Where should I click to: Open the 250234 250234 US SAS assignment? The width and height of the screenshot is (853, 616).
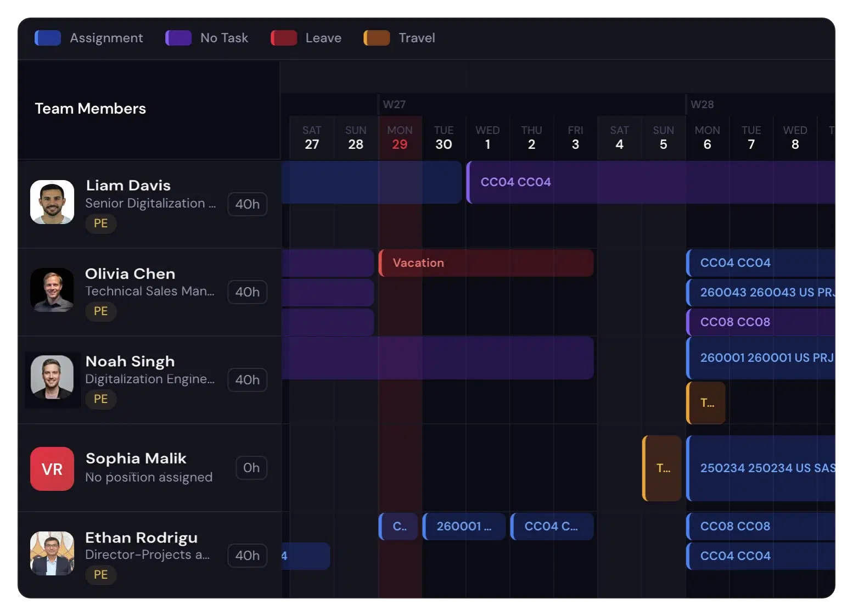point(761,468)
